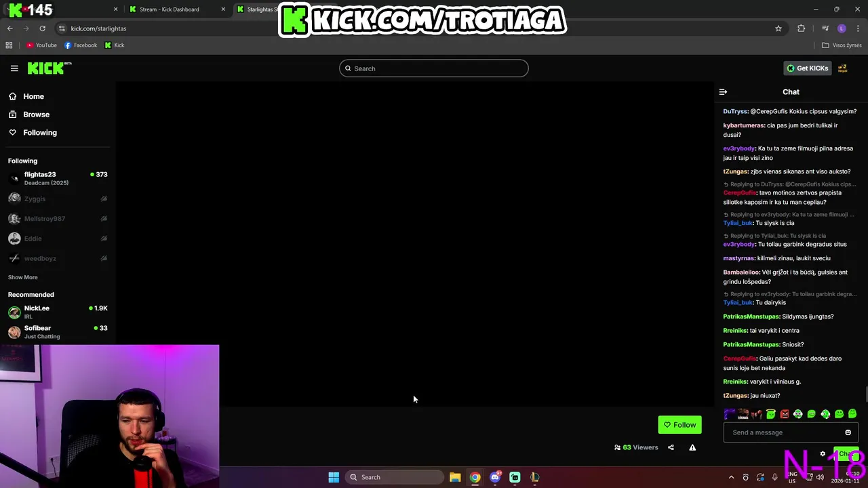Image resolution: width=868 pixels, height=488 pixels.
Task: Open Sofibear recommended channel
Action: pos(58,331)
